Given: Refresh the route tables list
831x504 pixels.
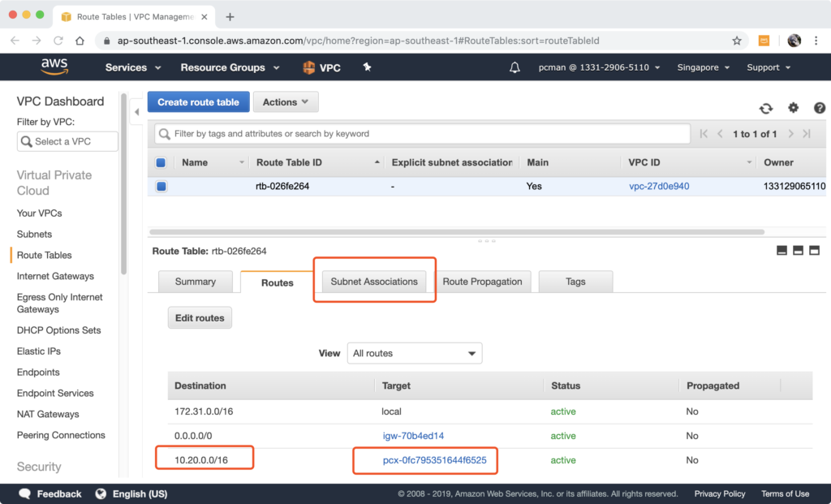Looking at the screenshot, I should (766, 108).
